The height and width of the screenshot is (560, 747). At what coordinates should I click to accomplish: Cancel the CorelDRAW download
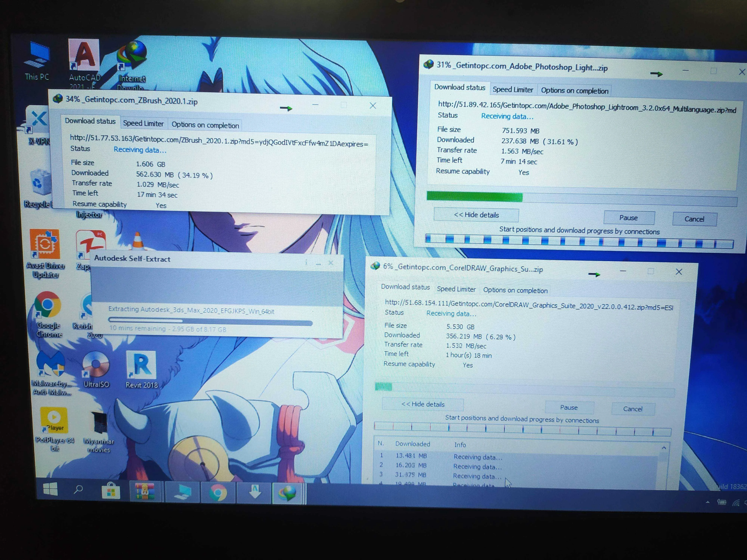[633, 409]
